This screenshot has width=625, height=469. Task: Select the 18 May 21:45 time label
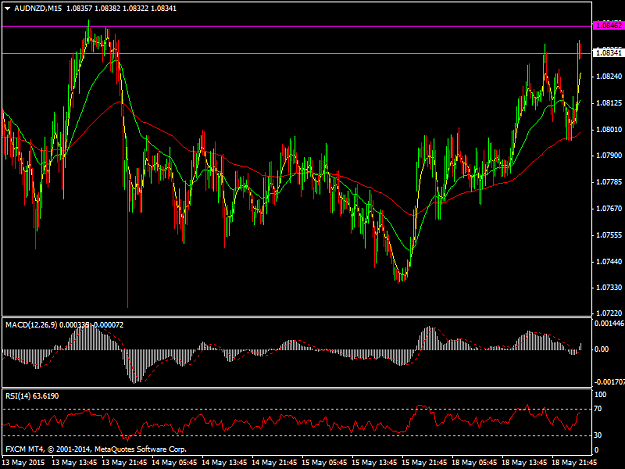(x=574, y=463)
